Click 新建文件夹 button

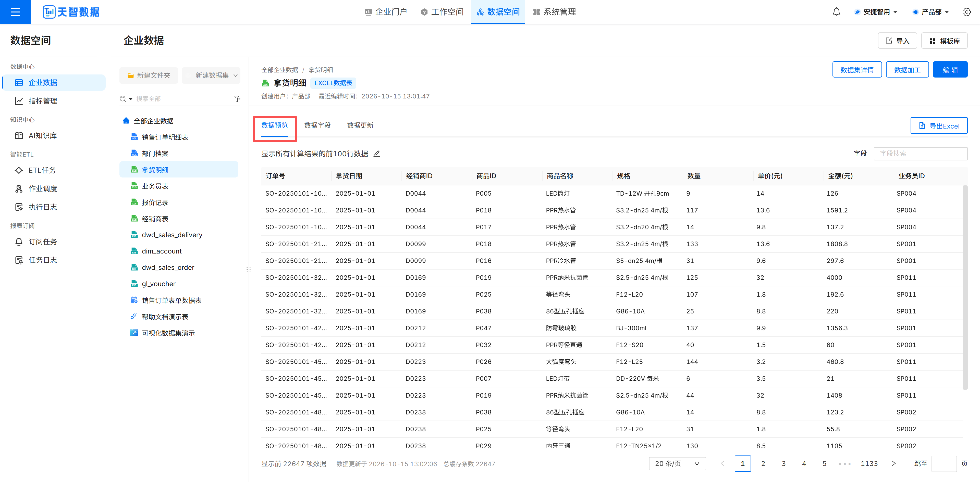click(148, 75)
